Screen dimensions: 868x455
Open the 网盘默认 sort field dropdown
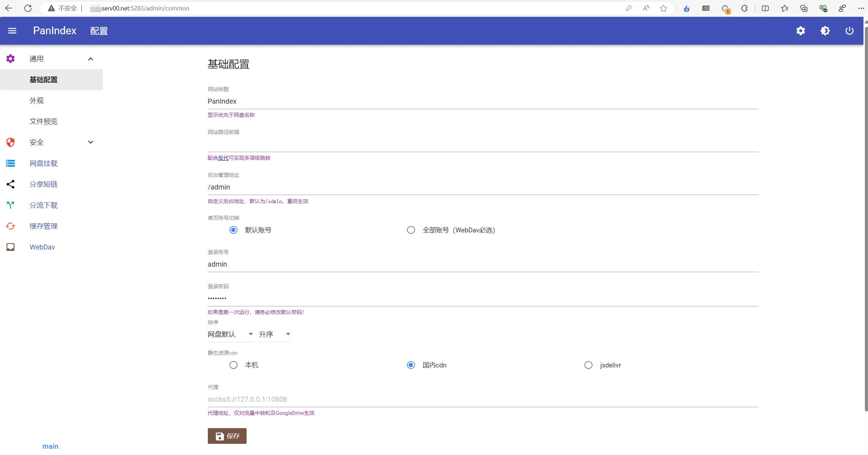[x=230, y=334]
